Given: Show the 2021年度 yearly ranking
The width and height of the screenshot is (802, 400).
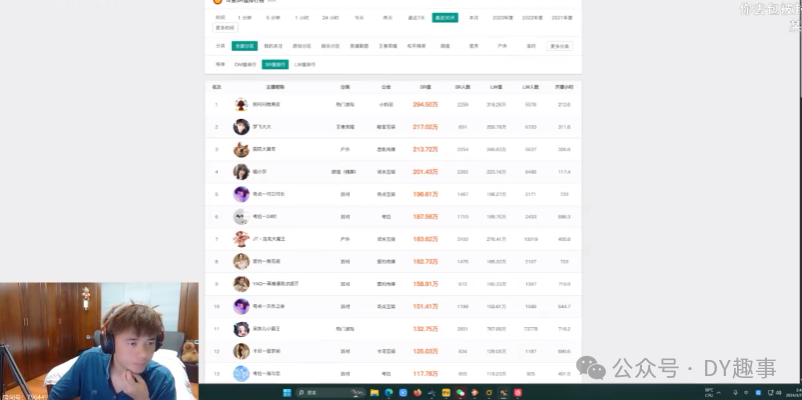Looking at the screenshot, I should click(562, 18).
